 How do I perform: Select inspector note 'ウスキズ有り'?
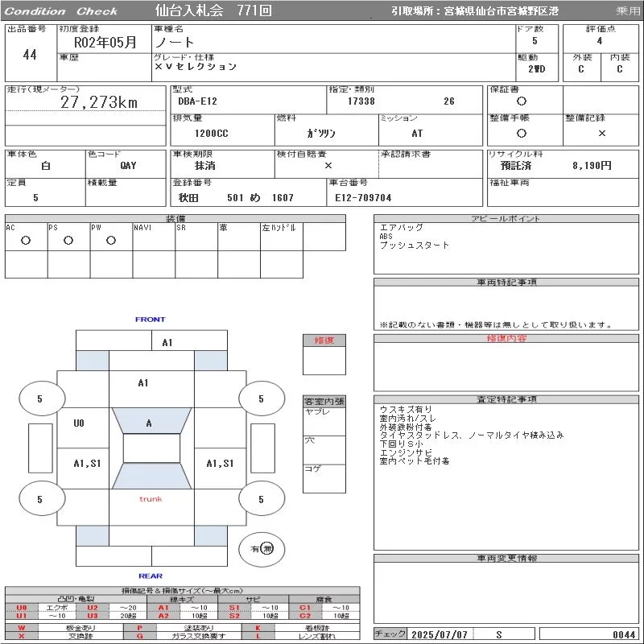coord(406,410)
